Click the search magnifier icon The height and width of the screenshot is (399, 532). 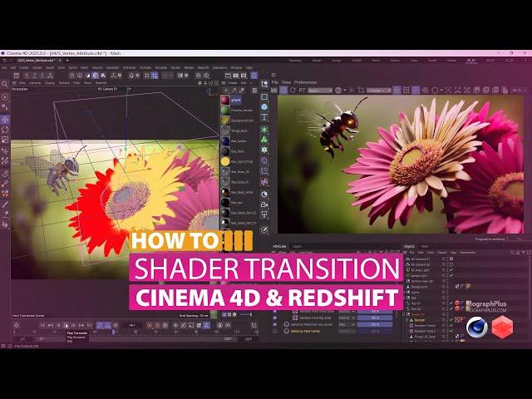click(5, 84)
